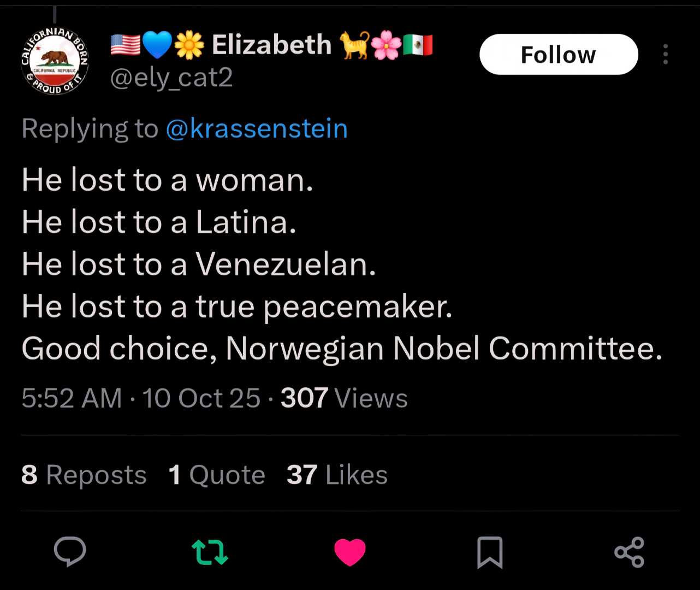Open Elizabeth's profile from display name
Screen dimensions: 700x590
pos(271,45)
